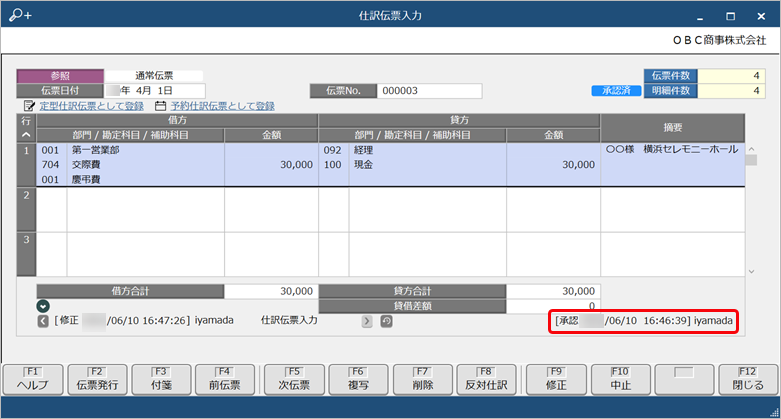Click the history revert circular arrow icon

coord(387,321)
